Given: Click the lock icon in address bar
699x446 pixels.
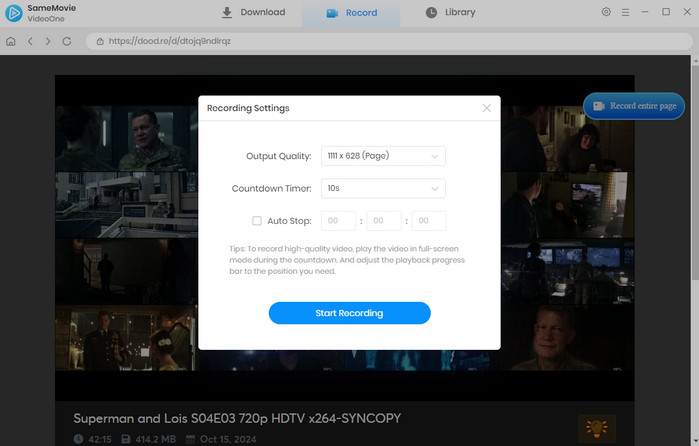Looking at the screenshot, I should coord(100,41).
